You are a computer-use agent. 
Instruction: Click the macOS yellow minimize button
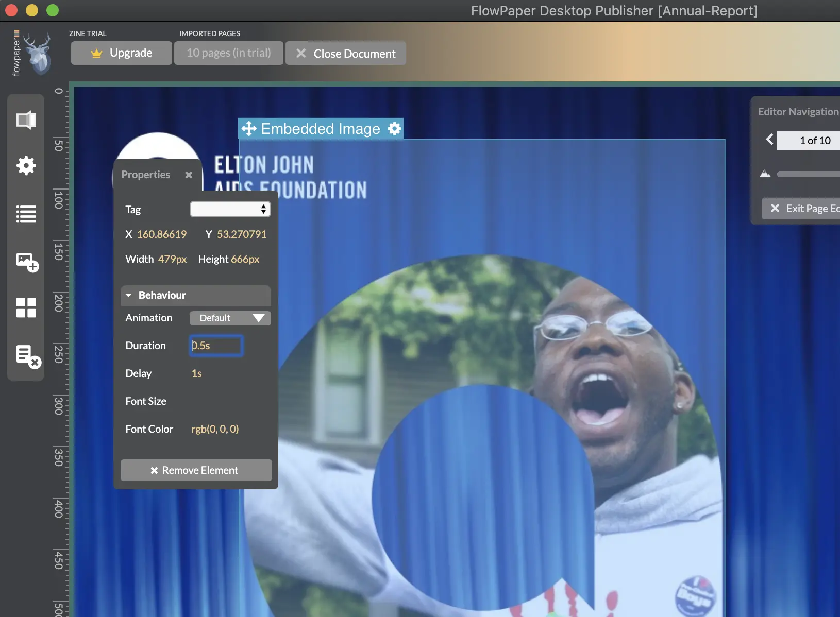coord(32,10)
